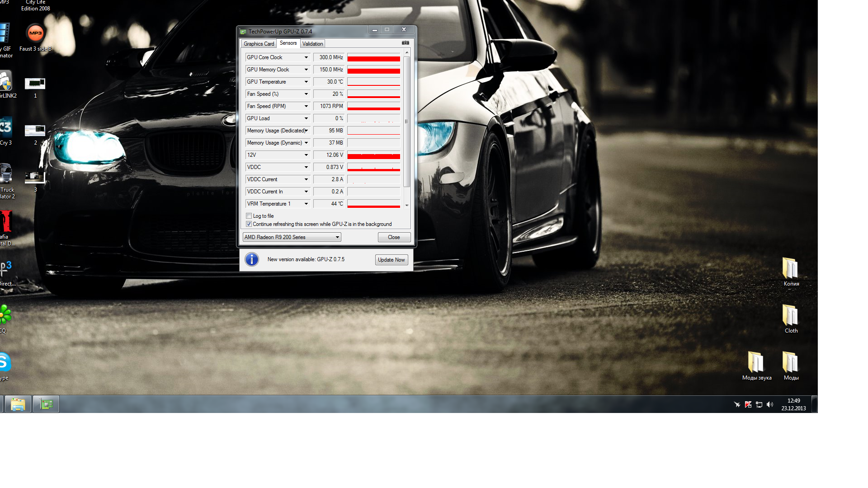Switch to the Graphics Card tab
This screenshot has height=488, width=868.
(x=259, y=44)
